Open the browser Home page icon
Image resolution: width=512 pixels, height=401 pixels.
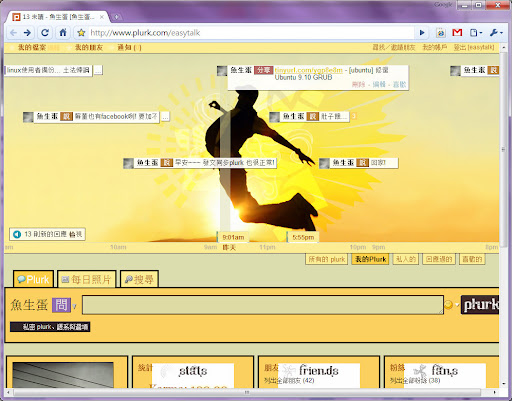click(x=63, y=33)
